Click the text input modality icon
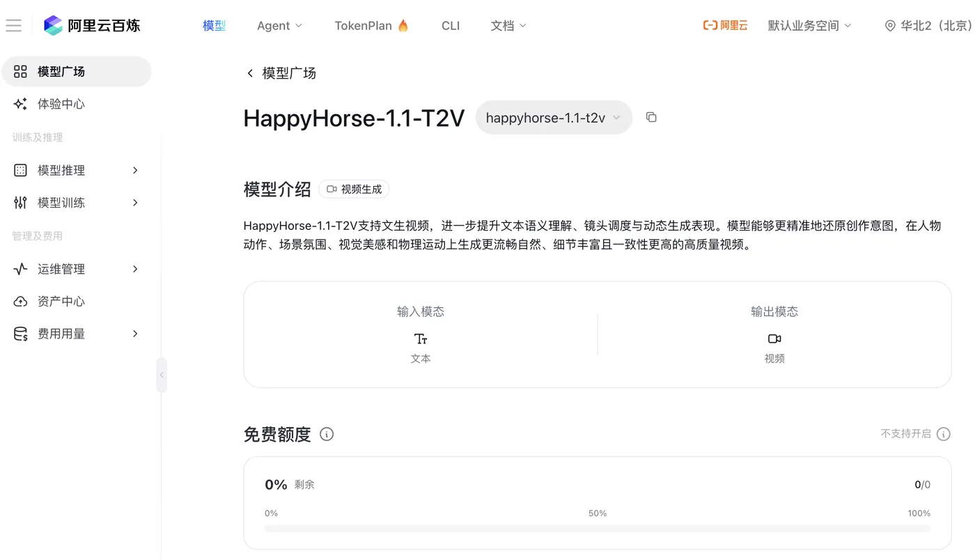 tap(421, 339)
